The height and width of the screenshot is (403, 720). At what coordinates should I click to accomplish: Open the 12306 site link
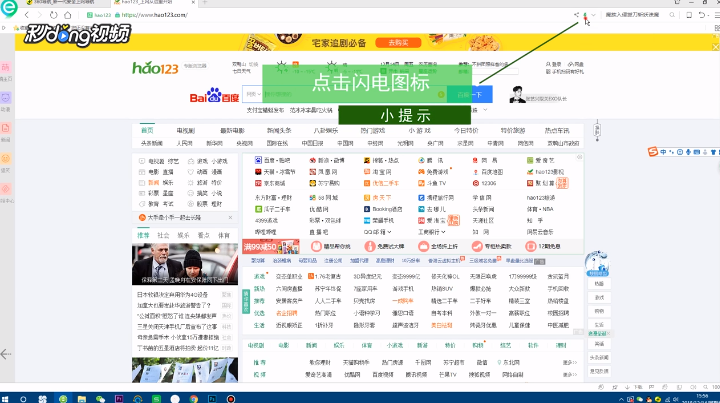click(484, 183)
